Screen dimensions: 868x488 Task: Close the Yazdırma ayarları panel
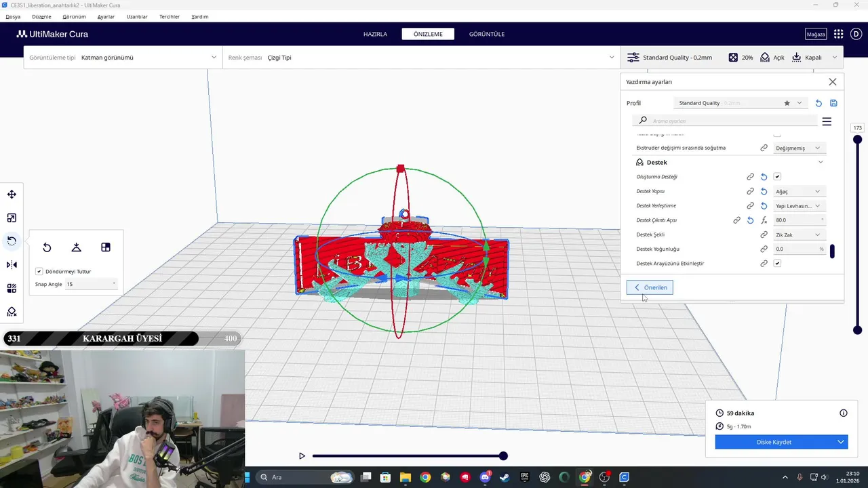tap(833, 82)
